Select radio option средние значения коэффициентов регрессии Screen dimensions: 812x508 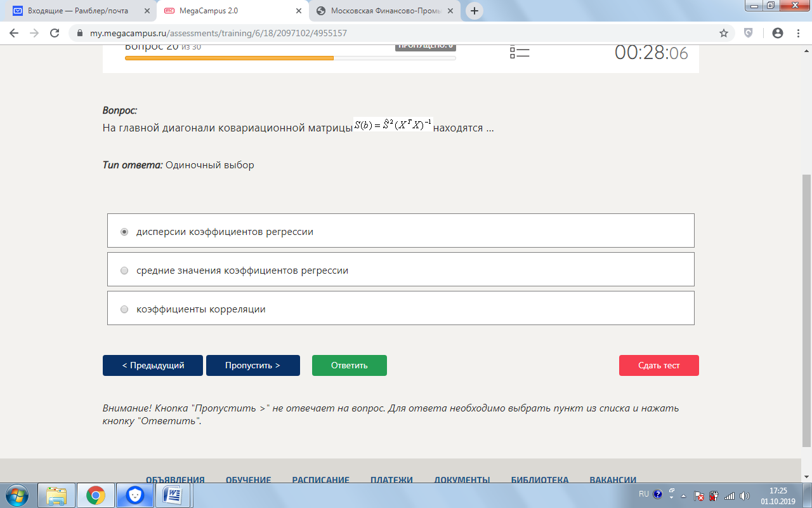(x=124, y=271)
